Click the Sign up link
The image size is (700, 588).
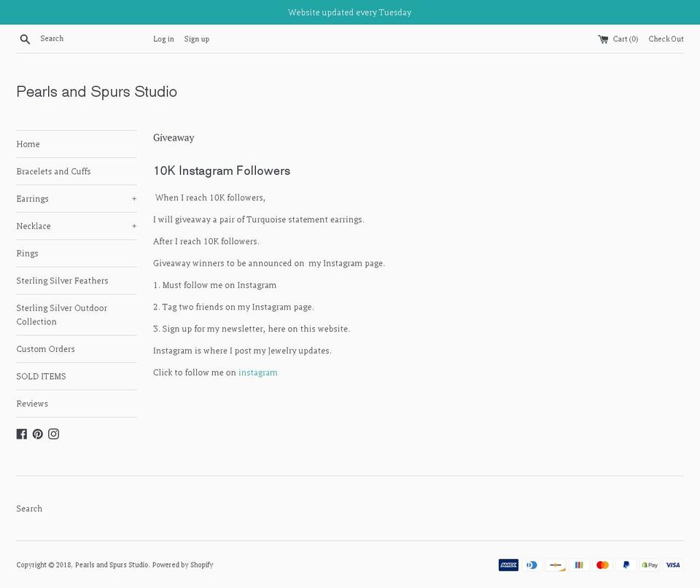pos(196,39)
